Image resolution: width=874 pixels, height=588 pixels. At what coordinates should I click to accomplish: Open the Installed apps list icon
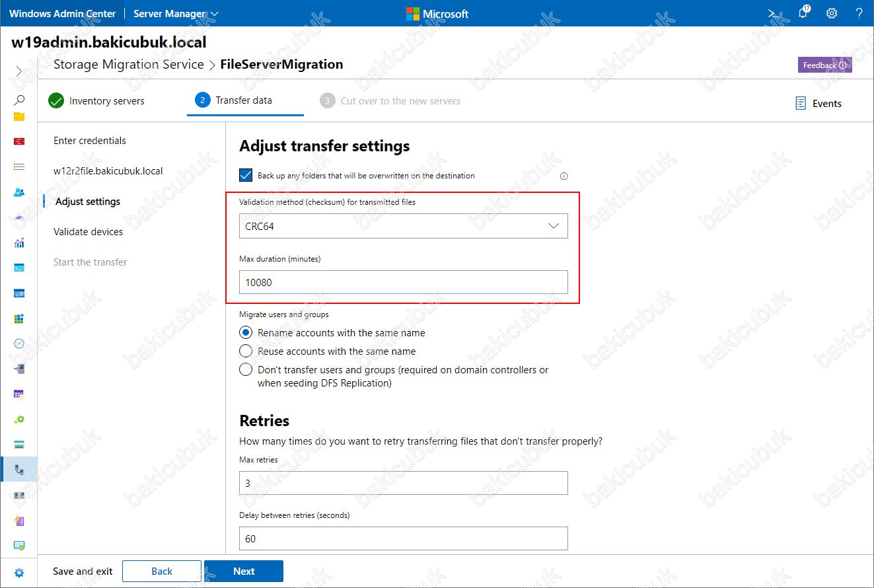coord(19,167)
